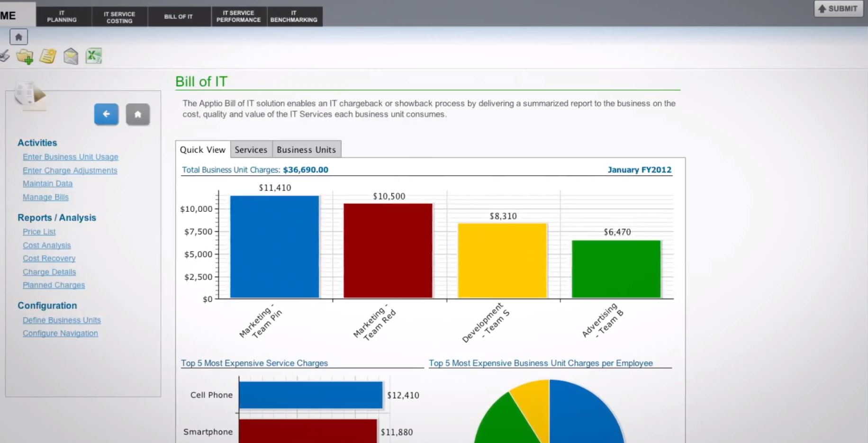Click the home icon below the toolbar
Image resolution: width=868 pixels, height=443 pixels.
point(18,36)
